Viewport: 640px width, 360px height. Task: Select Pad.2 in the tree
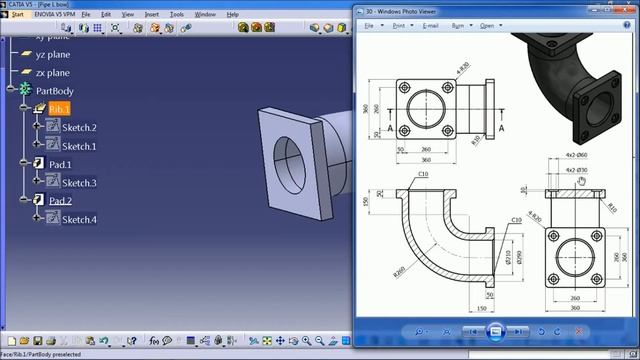(x=60, y=201)
